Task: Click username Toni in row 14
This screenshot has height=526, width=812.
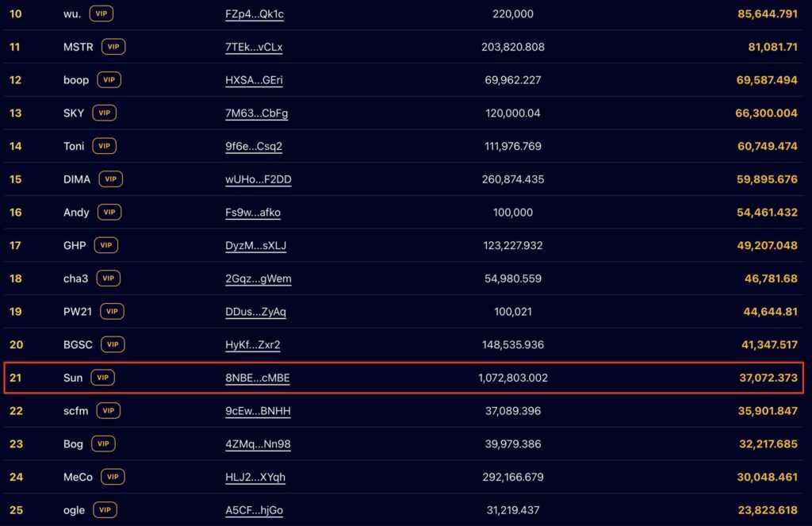Action: (x=74, y=146)
